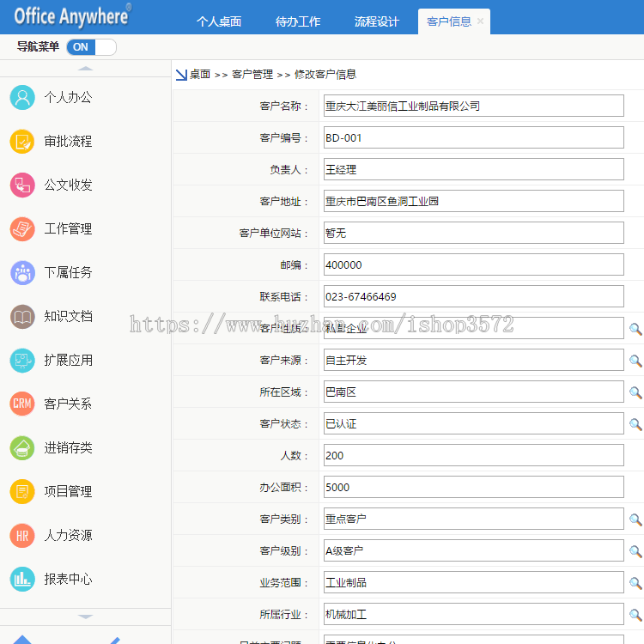Edit the 邮编 field 400000
This screenshot has height=644, width=644.
(x=473, y=265)
